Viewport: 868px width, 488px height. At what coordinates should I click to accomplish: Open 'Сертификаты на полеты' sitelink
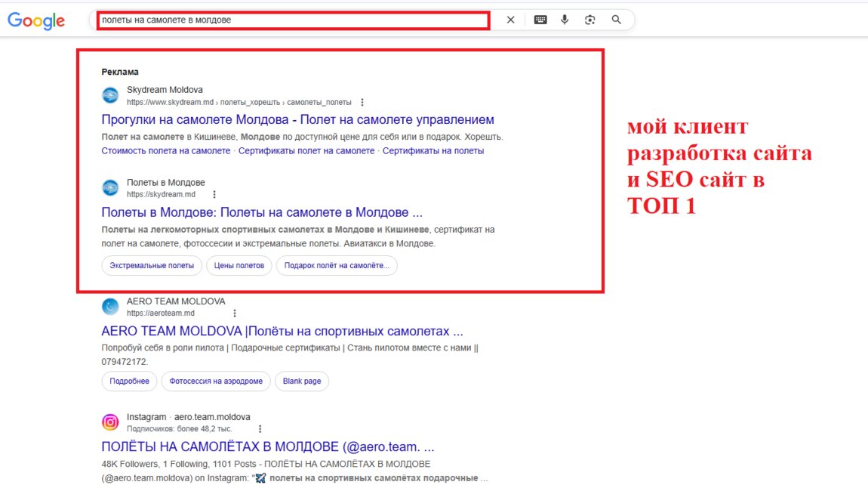pyautogui.click(x=432, y=151)
